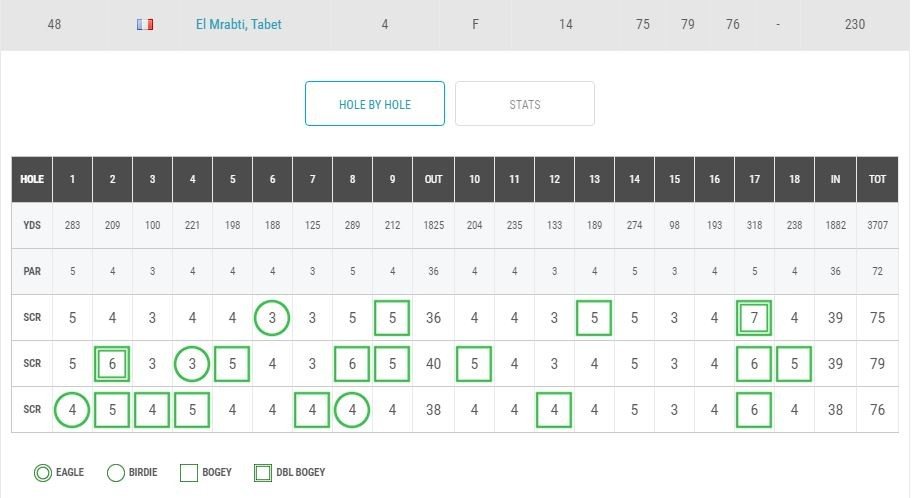Click the IN column header
Viewport: 912px width, 498px height.
[x=835, y=179]
